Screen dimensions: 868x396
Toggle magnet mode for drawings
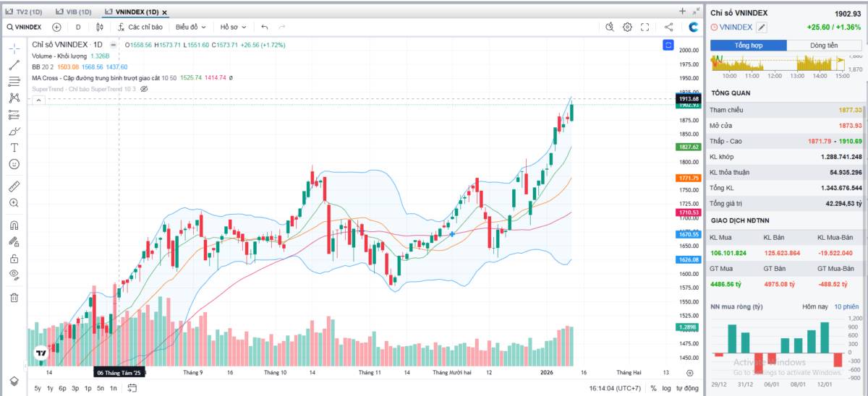tap(14, 225)
